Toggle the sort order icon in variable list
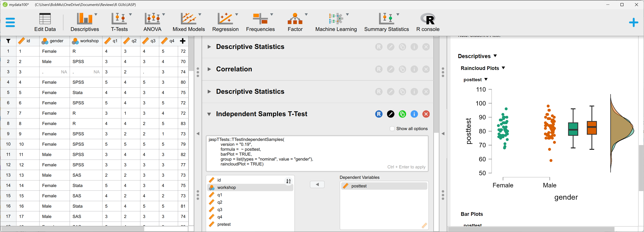The image size is (644, 232). point(288,181)
